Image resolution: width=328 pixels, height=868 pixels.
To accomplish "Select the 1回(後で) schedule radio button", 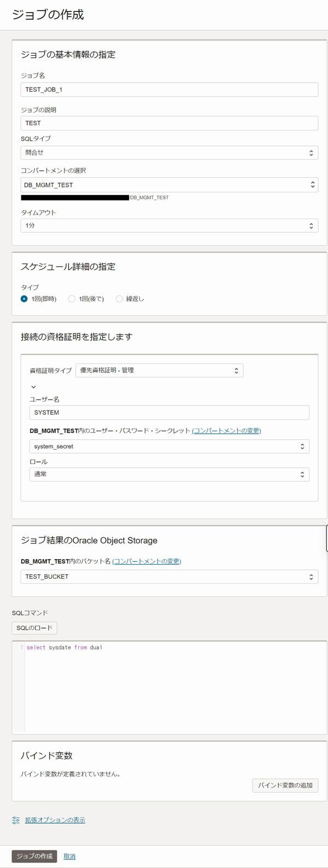I will point(72,299).
